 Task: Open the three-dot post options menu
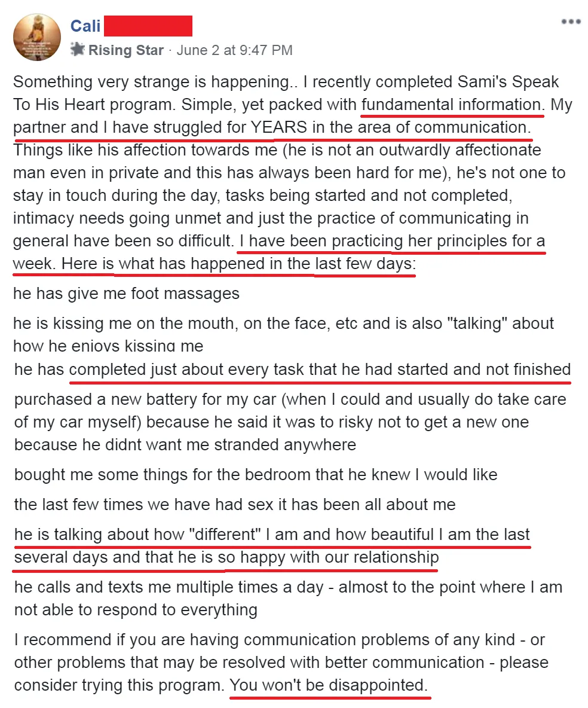(x=571, y=21)
